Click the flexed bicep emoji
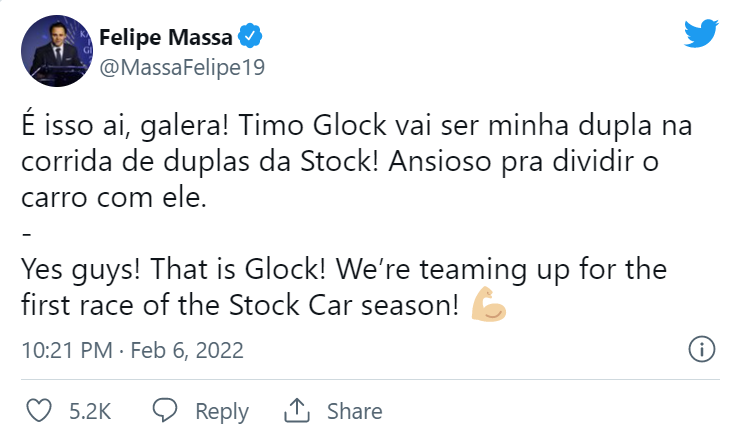731x440 pixels. (489, 306)
